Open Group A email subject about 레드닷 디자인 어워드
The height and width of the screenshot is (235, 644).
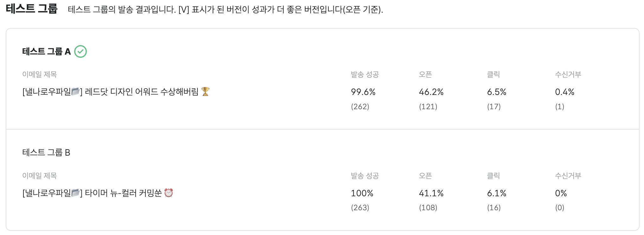pos(116,92)
